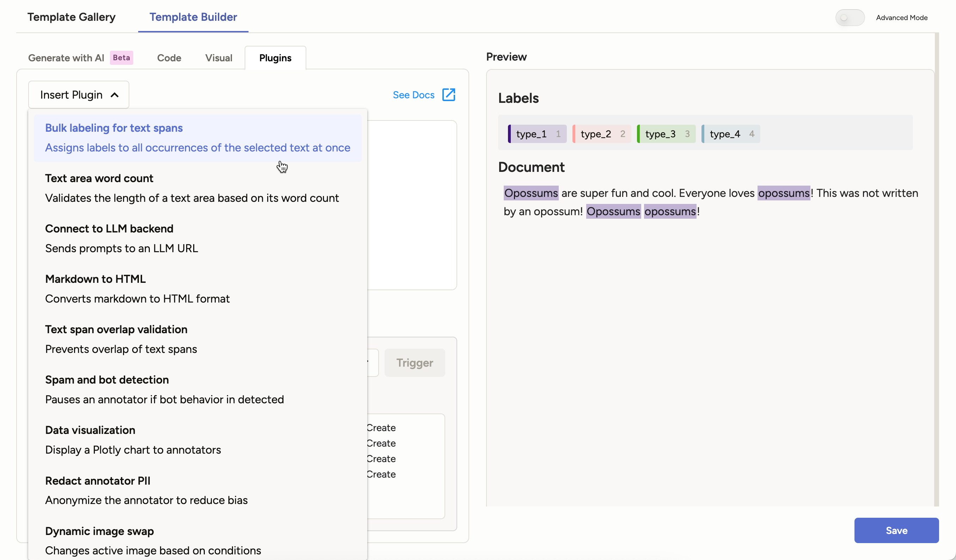956x560 pixels.
Task: Switch to the Template Gallery tab
Action: (x=71, y=17)
